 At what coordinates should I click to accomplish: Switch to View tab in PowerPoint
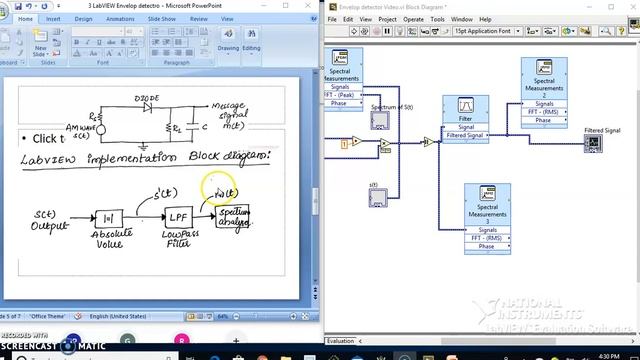pos(227,19)
